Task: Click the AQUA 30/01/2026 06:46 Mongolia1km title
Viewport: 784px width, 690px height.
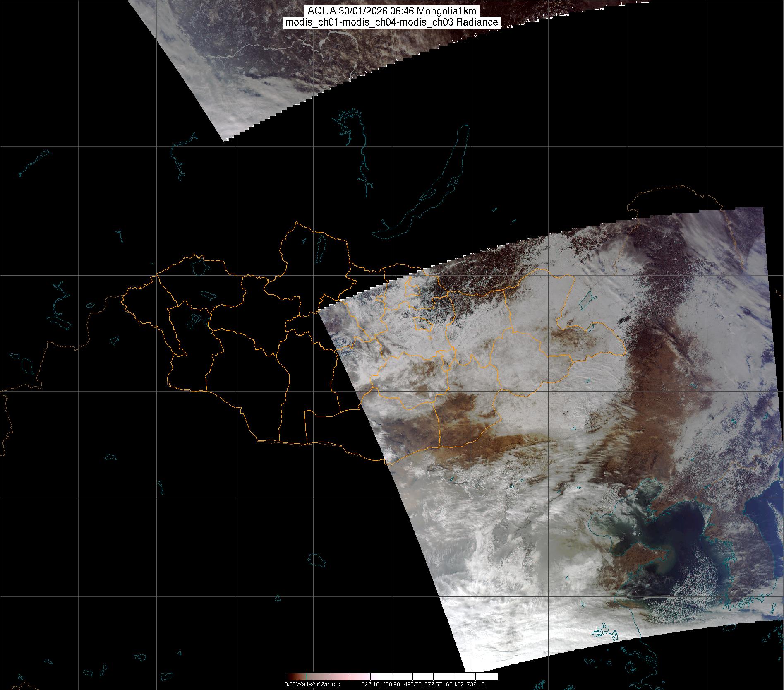Action: pyautogui.click(x=392, y=11)
